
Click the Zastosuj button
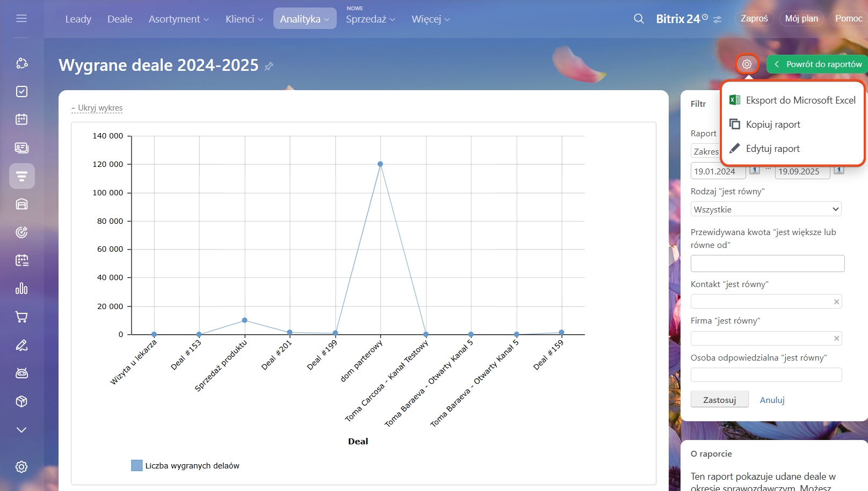tap(719, 400)
